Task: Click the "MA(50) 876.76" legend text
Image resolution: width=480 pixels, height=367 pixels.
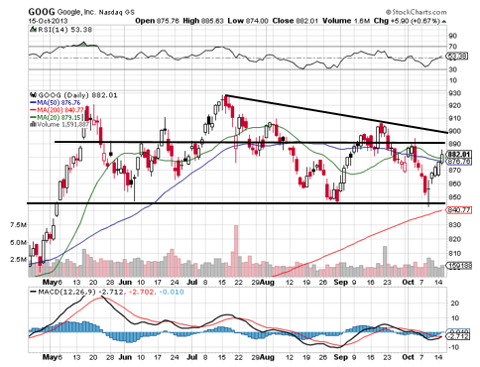Action: pos(58,103)
